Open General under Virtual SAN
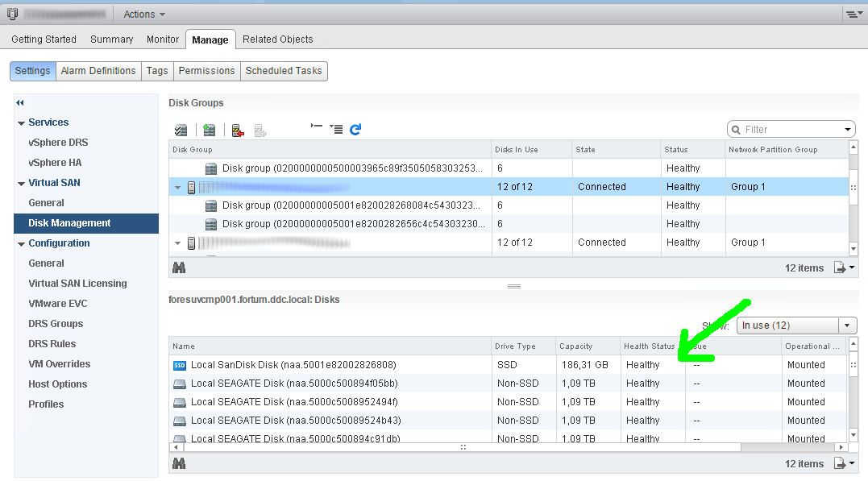 pyautogui.click(x=47, y=203)
